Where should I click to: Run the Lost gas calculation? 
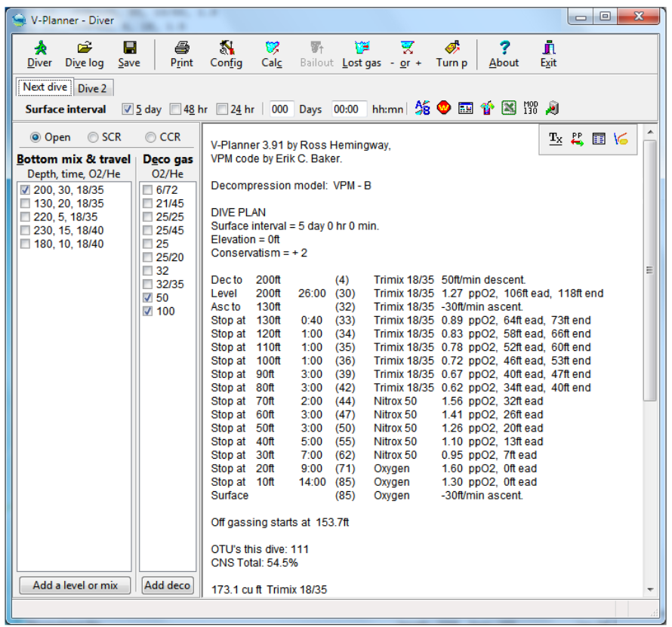[362, 54]
